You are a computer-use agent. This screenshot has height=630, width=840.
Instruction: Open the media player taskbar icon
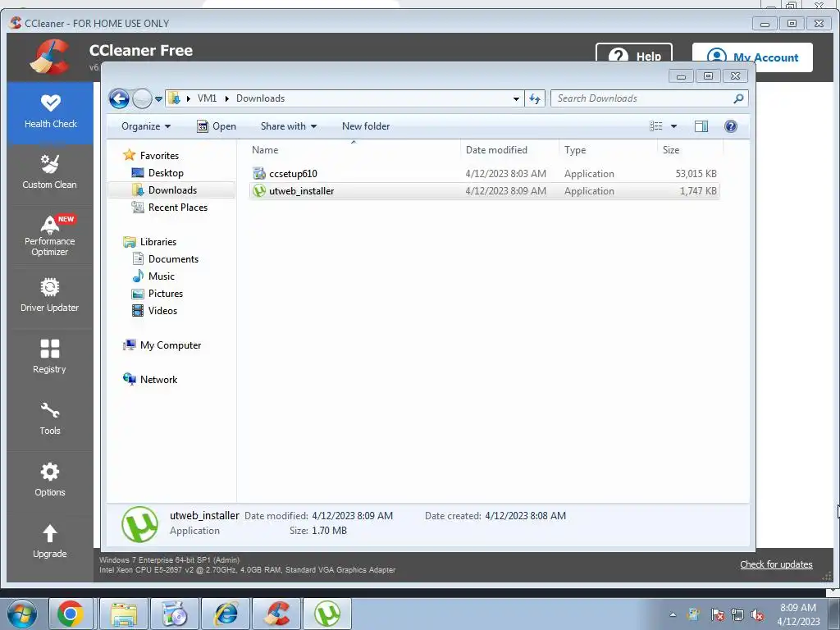tap(175, 614)
